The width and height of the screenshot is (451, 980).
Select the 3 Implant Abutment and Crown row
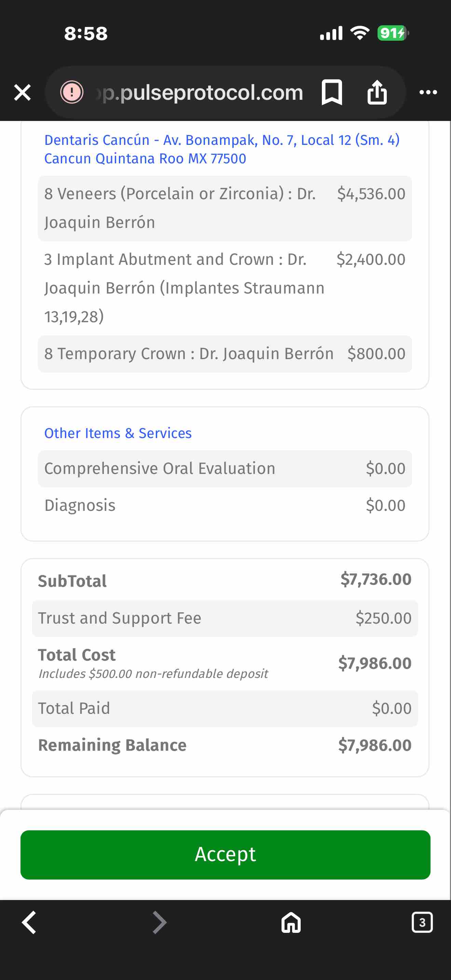click(x=225, y=288)
